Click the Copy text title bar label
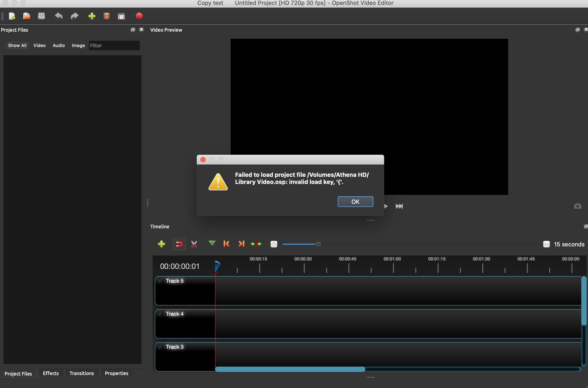Viewport: 588px width, 388px height. (x=210, y=3)
